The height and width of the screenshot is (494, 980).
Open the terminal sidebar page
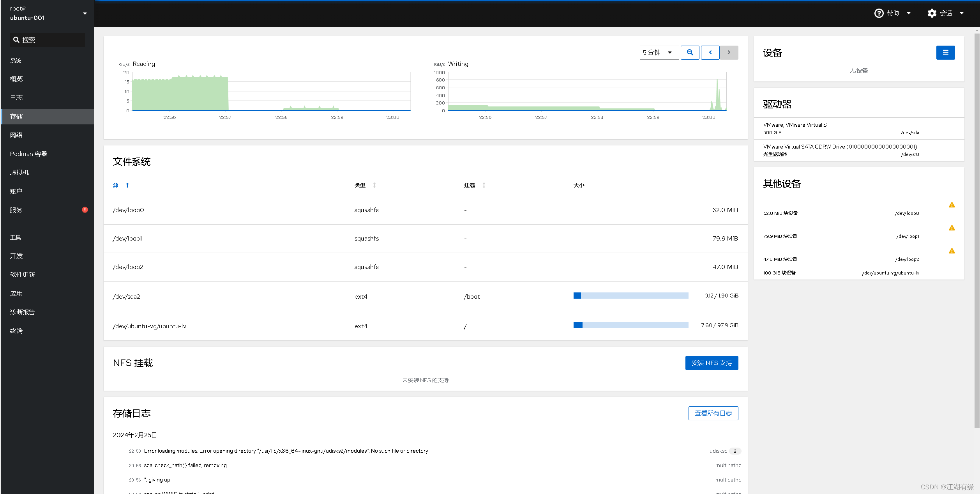[16, 331]
